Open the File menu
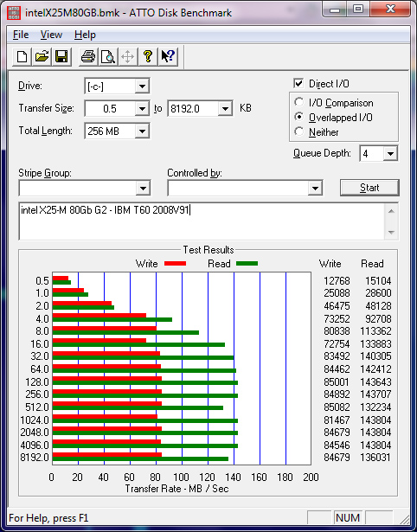The height and width of the screenshot is (532, 417). pos(21,35)
